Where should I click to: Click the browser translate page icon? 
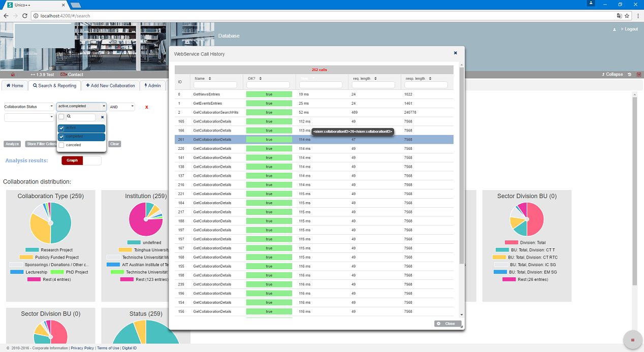[619, 16]
